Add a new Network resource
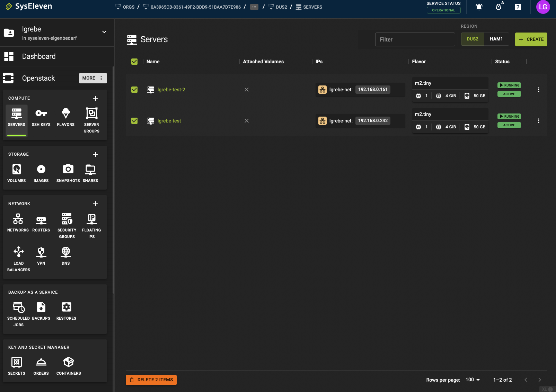 pos(96,204)
